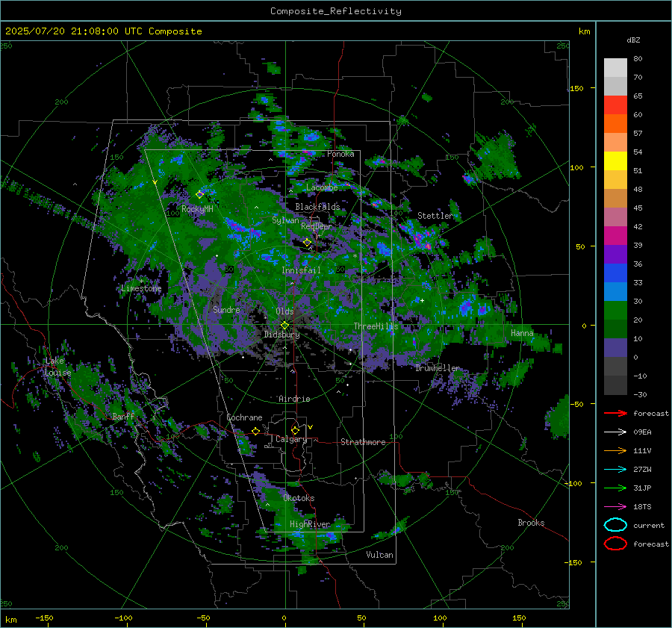Pick the purple swatch in dBZ legend
This screenshot has height=628, width=672.
pos(615,255)
